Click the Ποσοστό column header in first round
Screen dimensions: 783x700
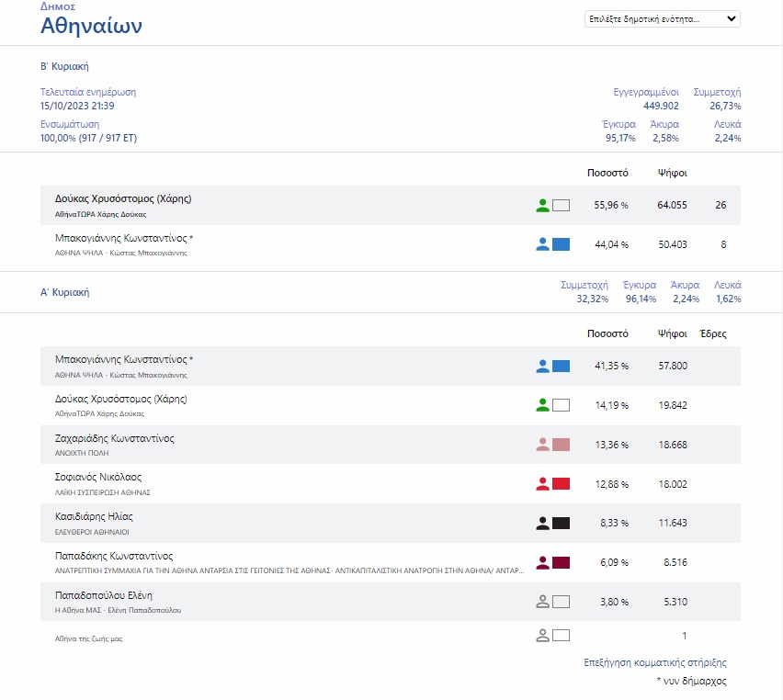(x=607, y=334)
